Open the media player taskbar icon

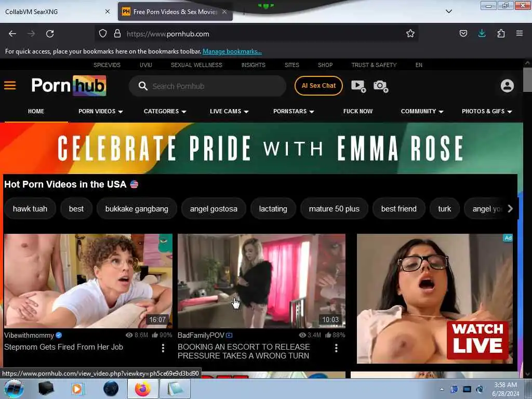[x=77, y=389]
